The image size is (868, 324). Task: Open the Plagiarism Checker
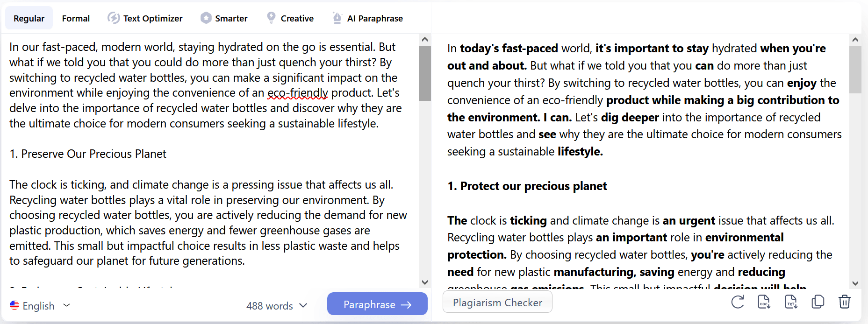497,303
